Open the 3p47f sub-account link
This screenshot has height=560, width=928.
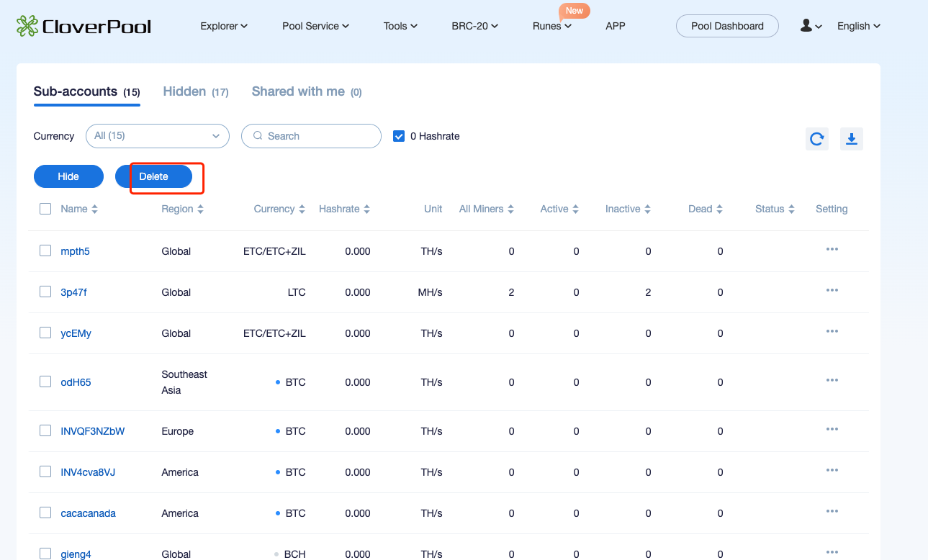click(x=73, y=292)
